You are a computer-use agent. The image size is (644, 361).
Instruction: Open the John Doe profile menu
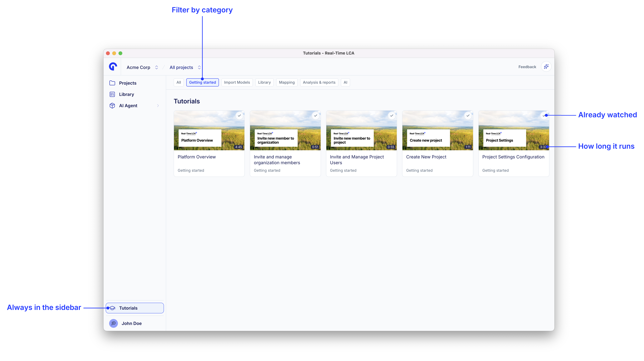[135, 323]
